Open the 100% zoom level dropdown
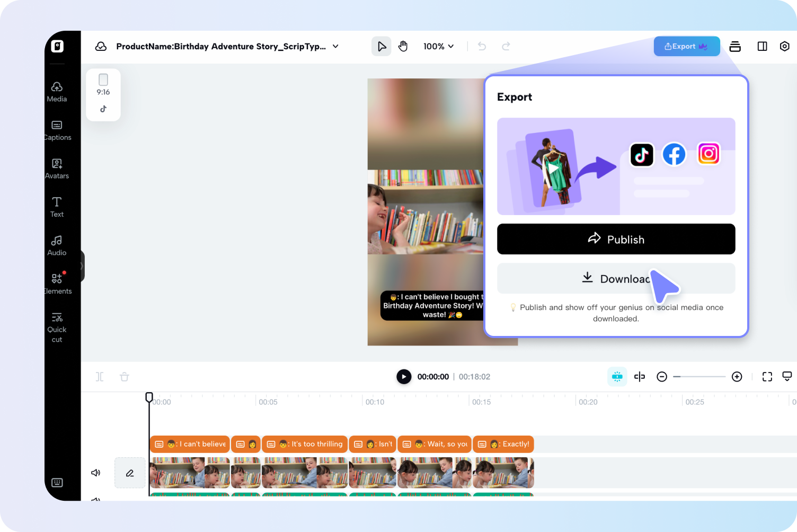Viewport: 797px width, 532px height. tap(439, 46)
